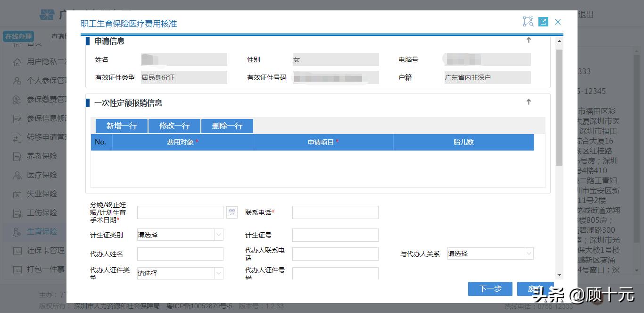Open the process tracing icon in dialog header
The width and height of the screenshot is (644, 313).
pyautogui.click(x=528, y=22)
